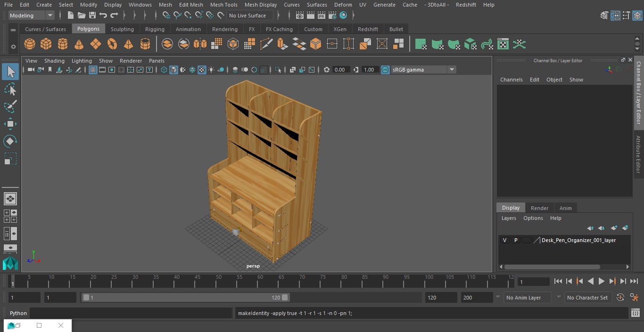Expand the sRGB gamma color space dropdown

423,70
